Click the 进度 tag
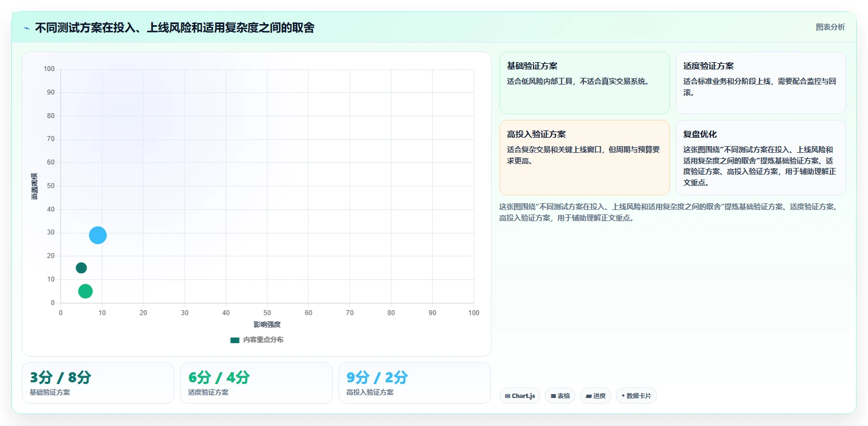The height and width of the screenshot is (426, 868). tap(596, 396)
